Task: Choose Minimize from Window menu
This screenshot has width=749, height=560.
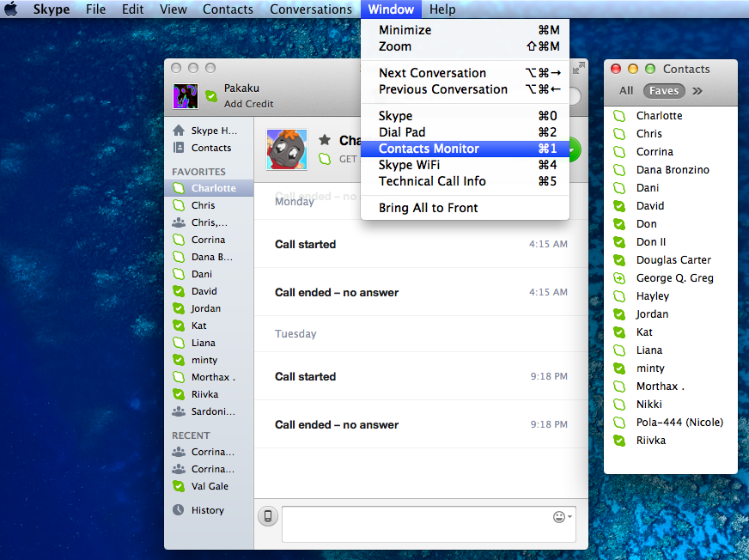Action: (x=465, y=30)
